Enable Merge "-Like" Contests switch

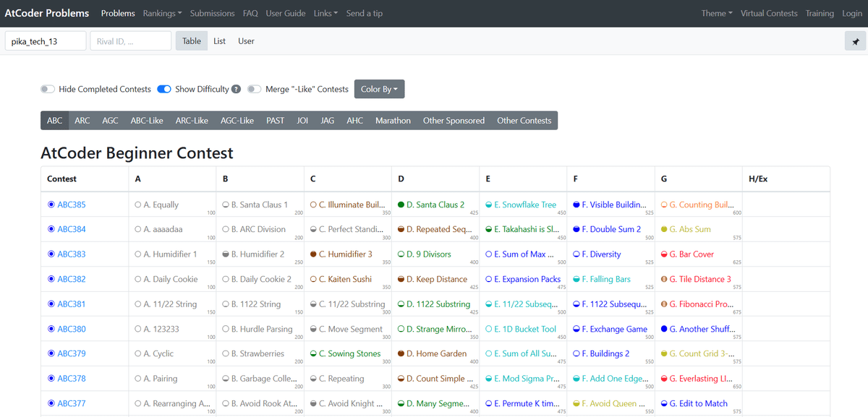pyautogui.click(x=254, y=90)
